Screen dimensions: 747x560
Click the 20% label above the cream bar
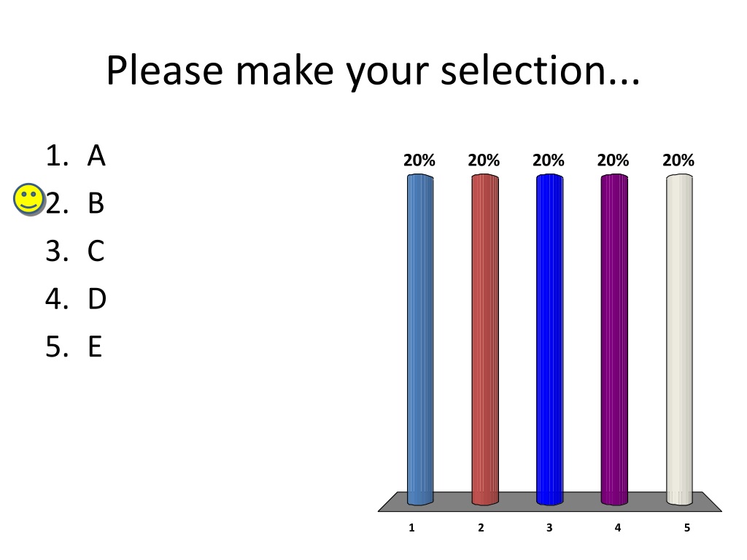(x=678, y=160)
